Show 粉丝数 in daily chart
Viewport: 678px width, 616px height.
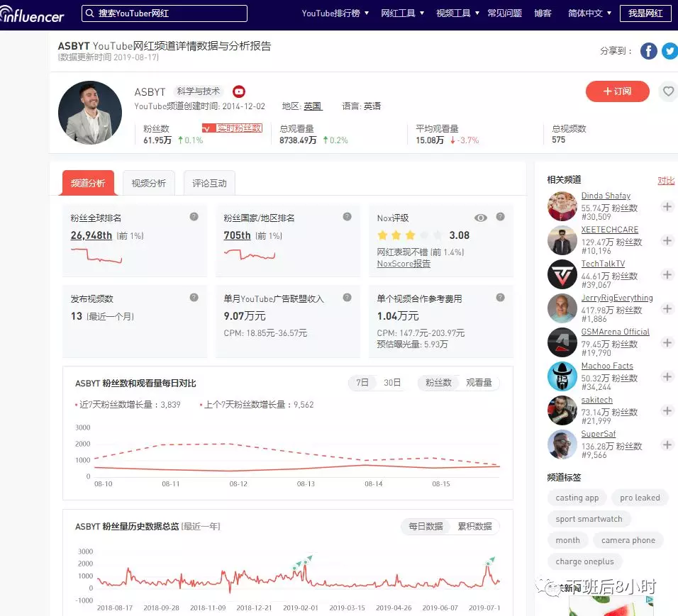point(438,383)
